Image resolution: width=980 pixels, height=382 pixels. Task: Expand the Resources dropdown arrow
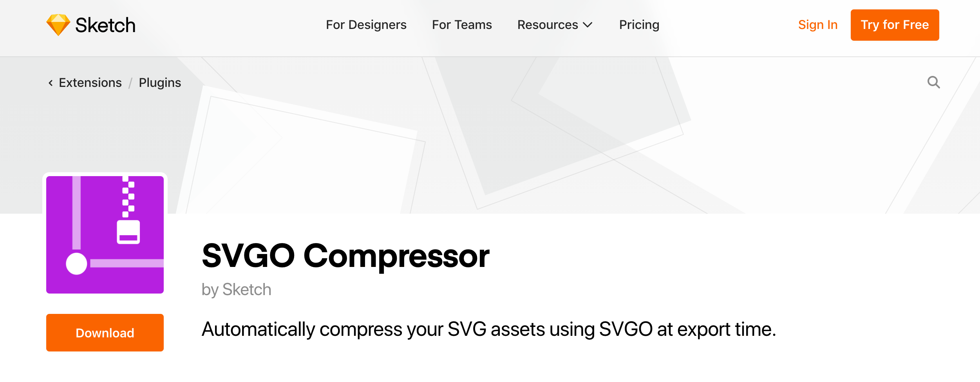tap(588, 25)
